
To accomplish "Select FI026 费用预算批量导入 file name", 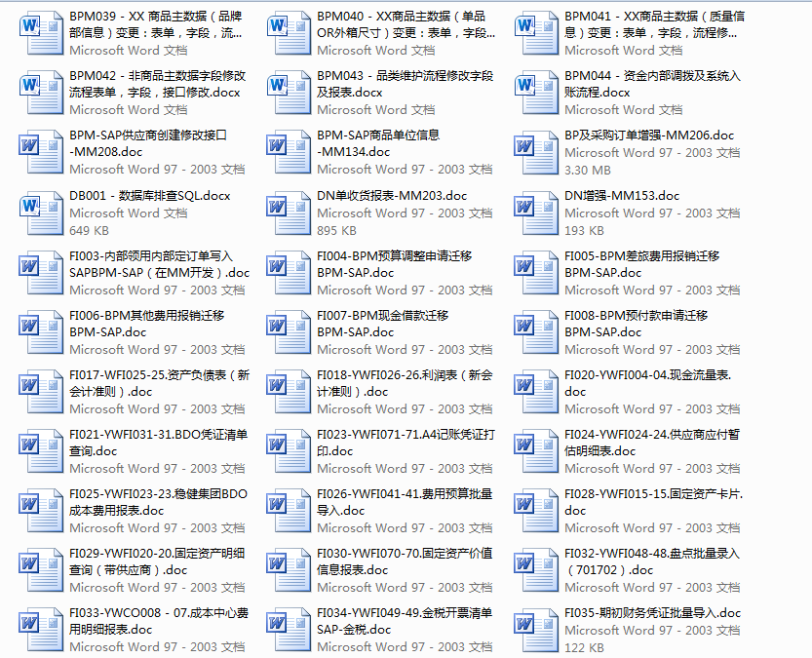I will (405, 502).
